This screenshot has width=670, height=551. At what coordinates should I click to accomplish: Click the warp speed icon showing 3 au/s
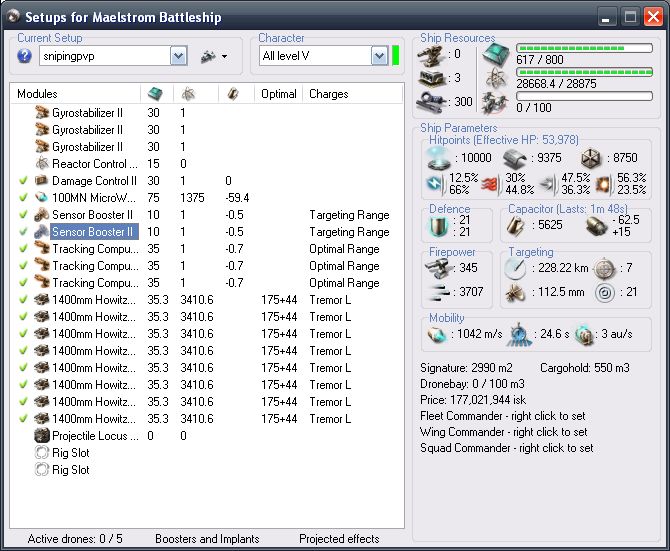[x=585, y=335]
